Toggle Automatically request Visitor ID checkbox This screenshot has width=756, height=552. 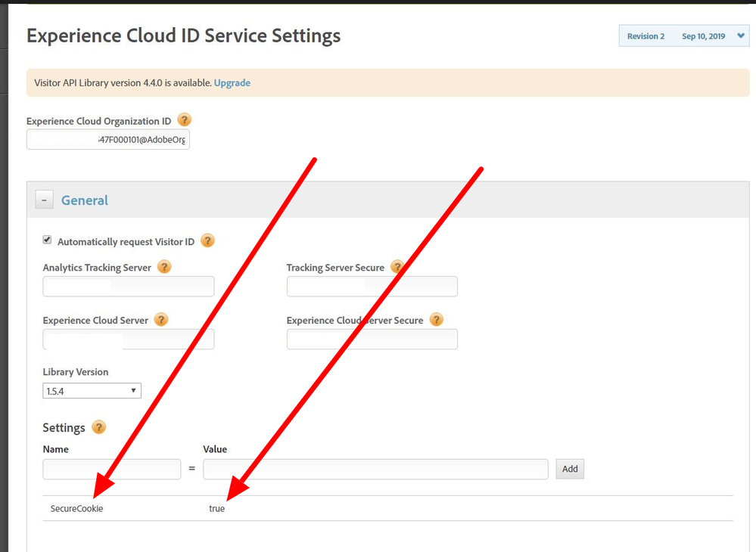pyautogui.click(x=47, y=240)
